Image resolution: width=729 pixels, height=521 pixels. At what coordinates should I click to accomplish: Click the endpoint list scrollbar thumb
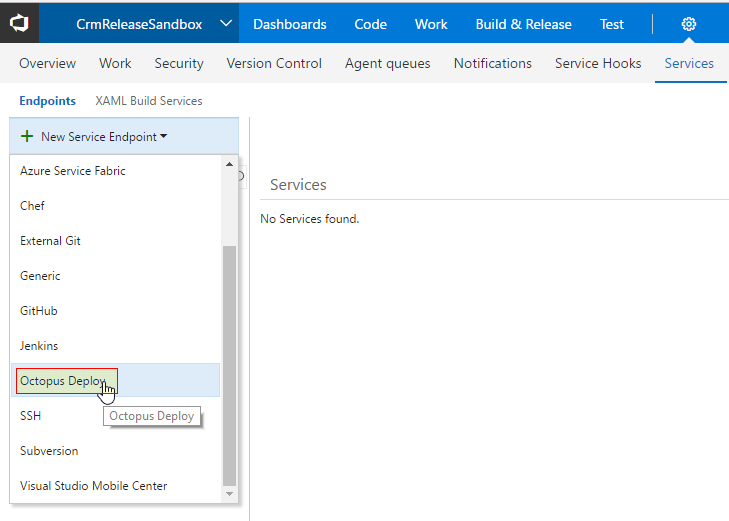[x=229, y=366]
